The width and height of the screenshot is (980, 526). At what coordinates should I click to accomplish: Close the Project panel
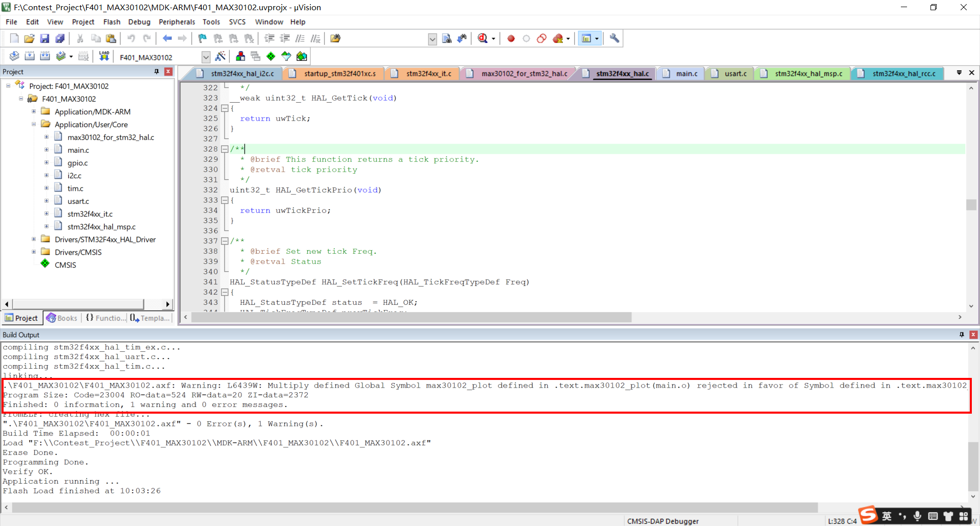pyautogui.click(x=168, y=72)
